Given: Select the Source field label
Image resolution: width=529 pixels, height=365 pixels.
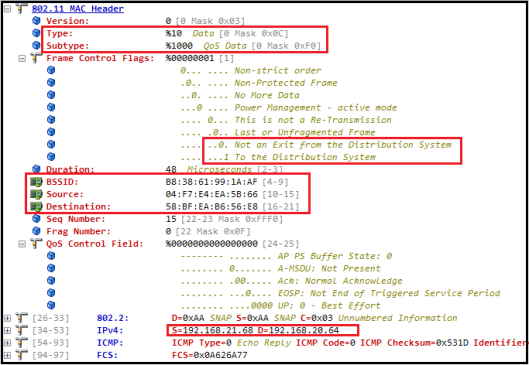Looking at the screenshot, I should pos(65,194).
